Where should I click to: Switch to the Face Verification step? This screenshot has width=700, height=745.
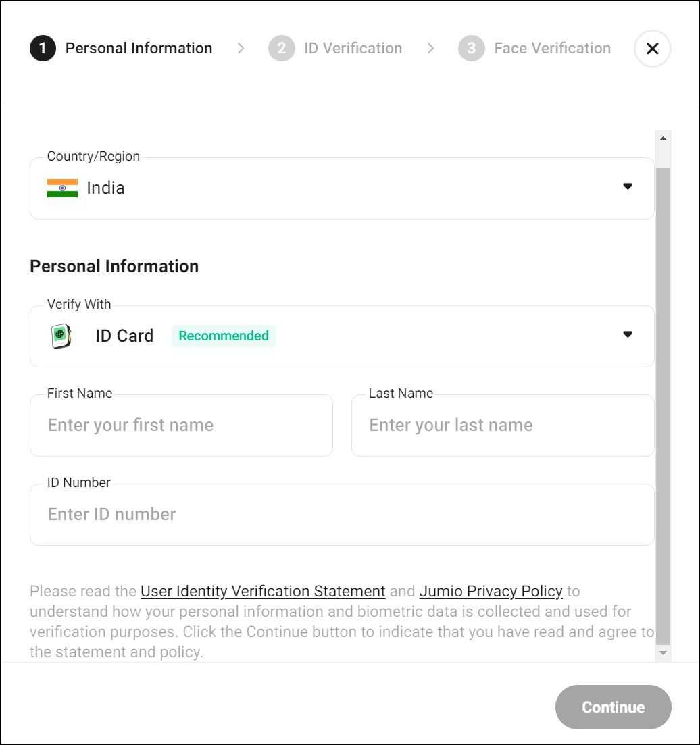coord(552,48)
